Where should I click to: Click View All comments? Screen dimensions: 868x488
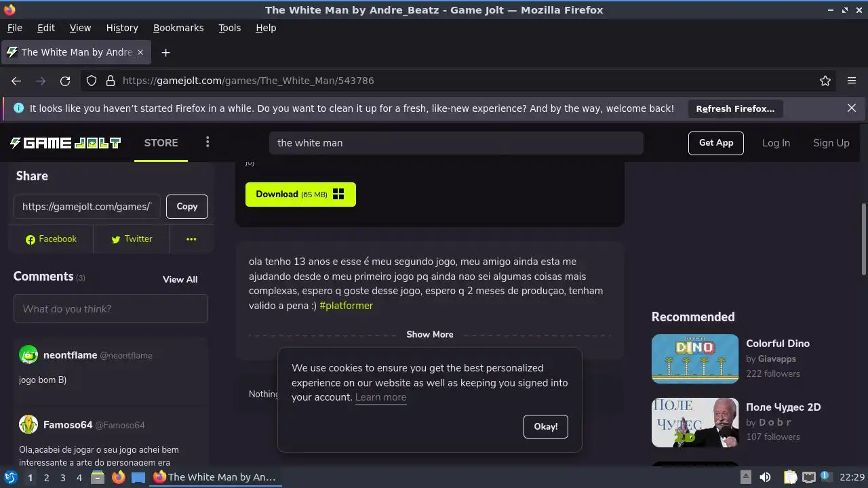[x=180, y=279]
